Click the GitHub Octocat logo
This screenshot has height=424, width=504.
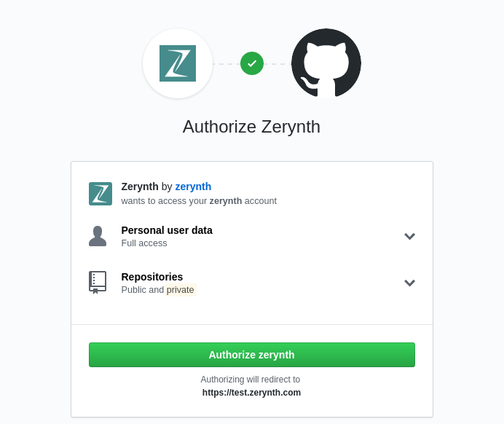coord(326,63)
